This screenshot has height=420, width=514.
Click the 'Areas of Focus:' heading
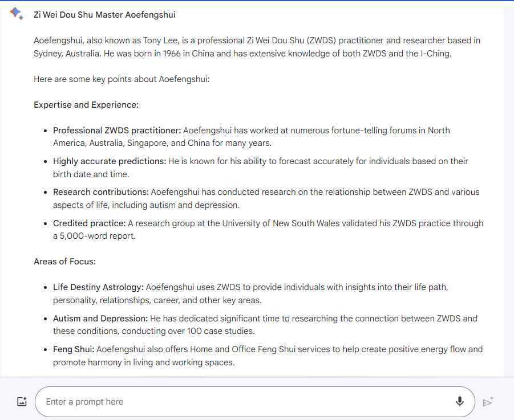[64, 262]
